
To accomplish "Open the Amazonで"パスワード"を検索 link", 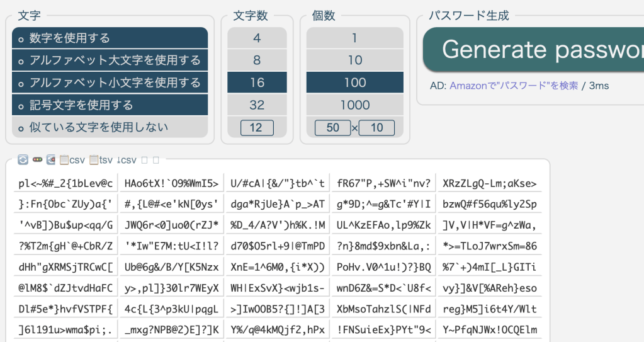I will coord(514,86).
